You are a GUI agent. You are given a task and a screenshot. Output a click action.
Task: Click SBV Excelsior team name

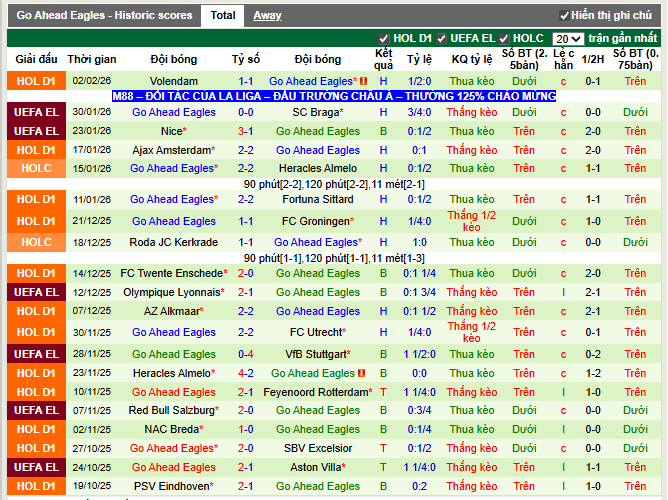click(x=318, y=448)
